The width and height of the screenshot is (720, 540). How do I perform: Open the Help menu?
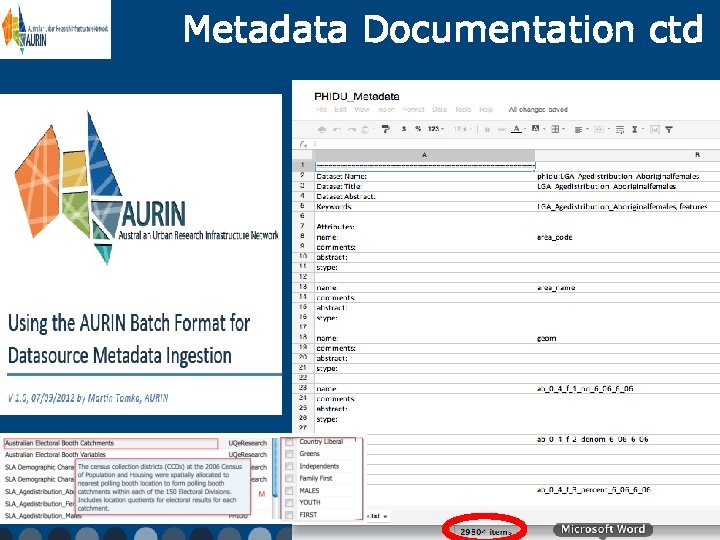point(486,109)
